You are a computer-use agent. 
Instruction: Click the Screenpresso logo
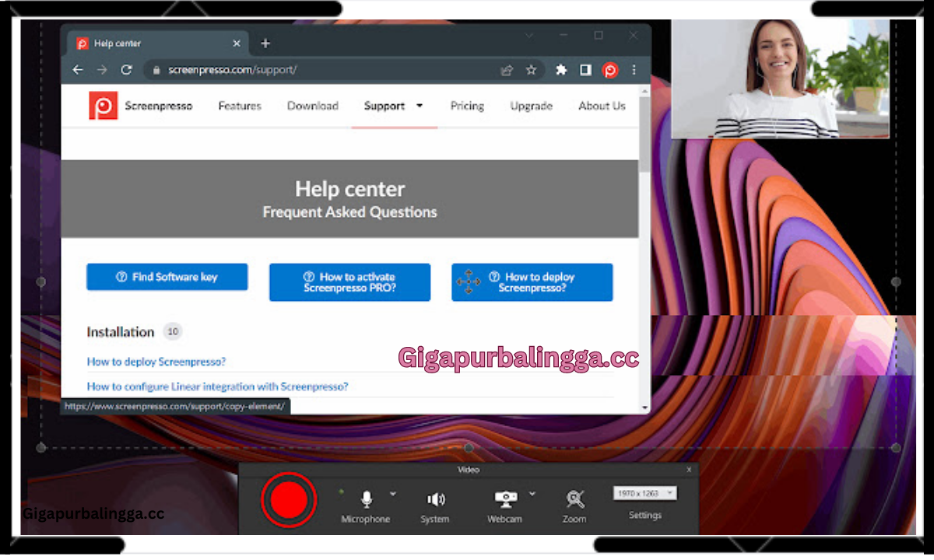click(x=103, y=106)
